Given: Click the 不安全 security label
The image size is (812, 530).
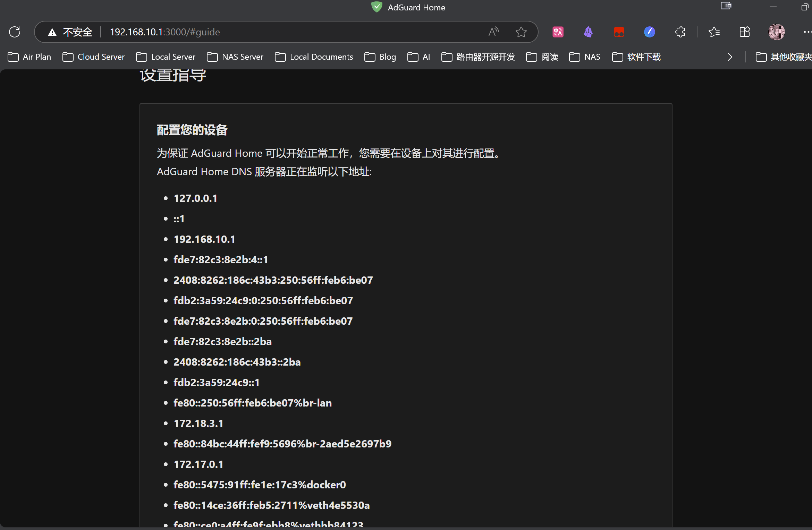Looking at the screenshot, I should click(x=77, y=32).
